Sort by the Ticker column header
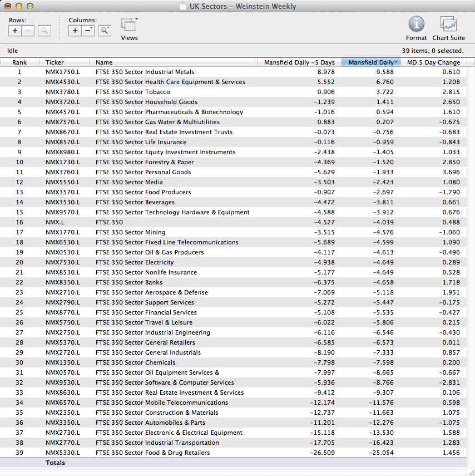The width and height of the screenshot is (475, 476). (55, 62)
